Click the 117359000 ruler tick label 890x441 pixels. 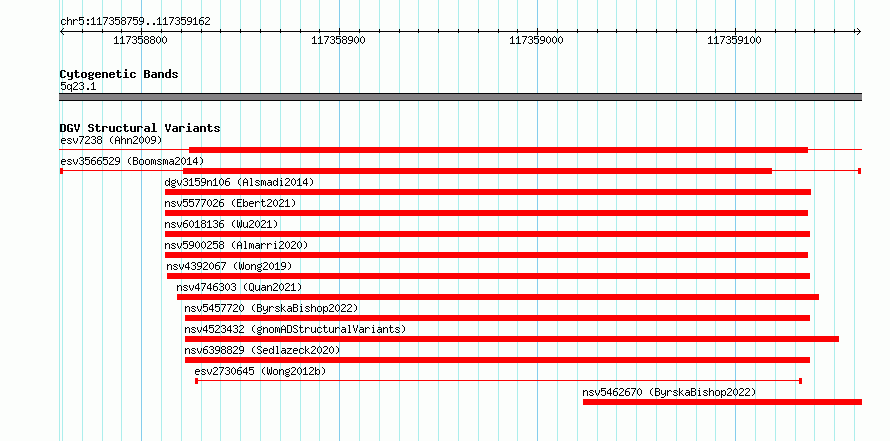536,40
